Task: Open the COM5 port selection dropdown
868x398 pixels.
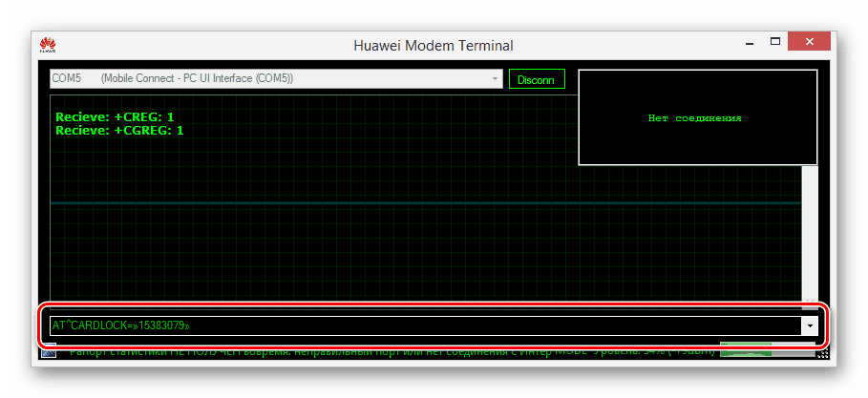Action: (x=276, y=78)
